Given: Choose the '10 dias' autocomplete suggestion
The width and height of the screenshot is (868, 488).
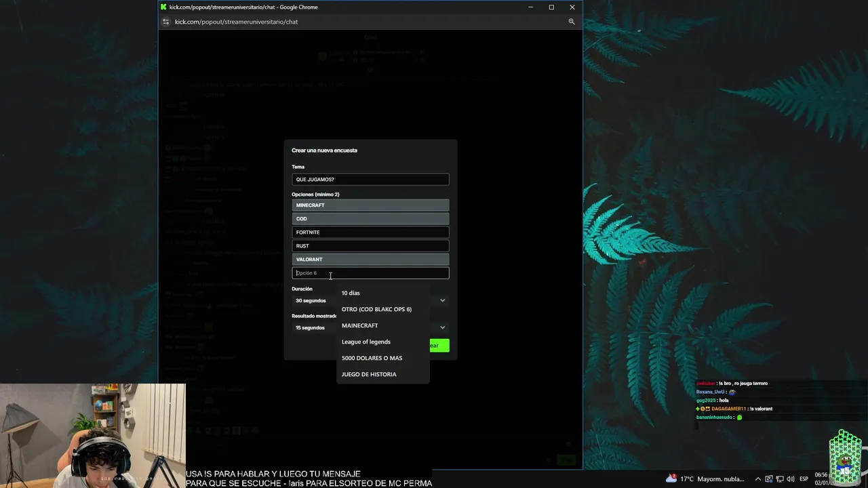Looking at the screenshot, I should 383,293.
